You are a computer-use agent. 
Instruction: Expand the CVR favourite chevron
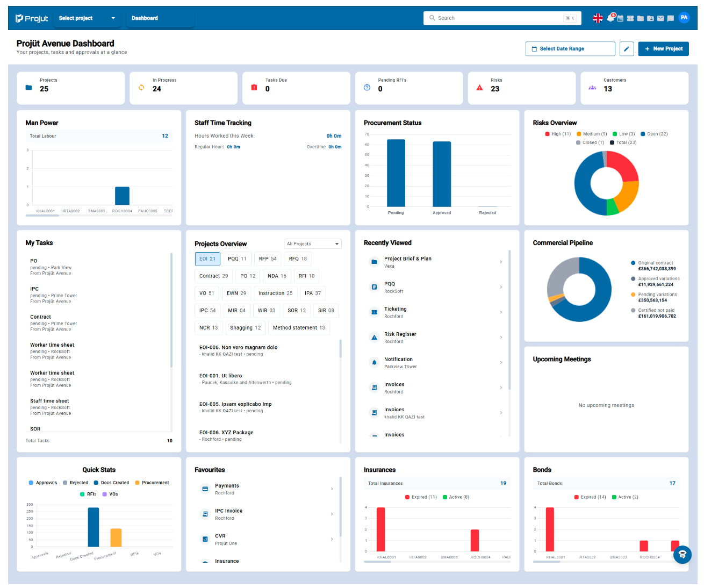pyautogui.click(x=332, y=539)
